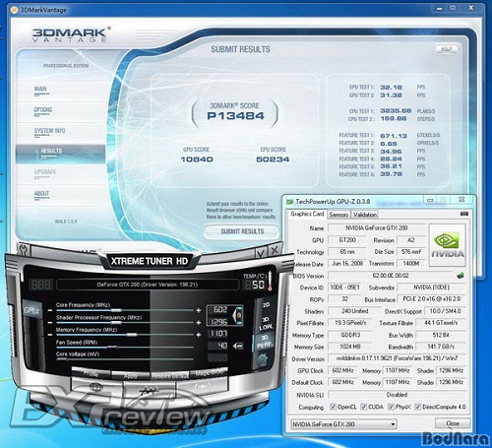Click the GPU-Z camera screenshot icon
The height and width of the screenshot is (448, 492).
[x=463, y=214]
